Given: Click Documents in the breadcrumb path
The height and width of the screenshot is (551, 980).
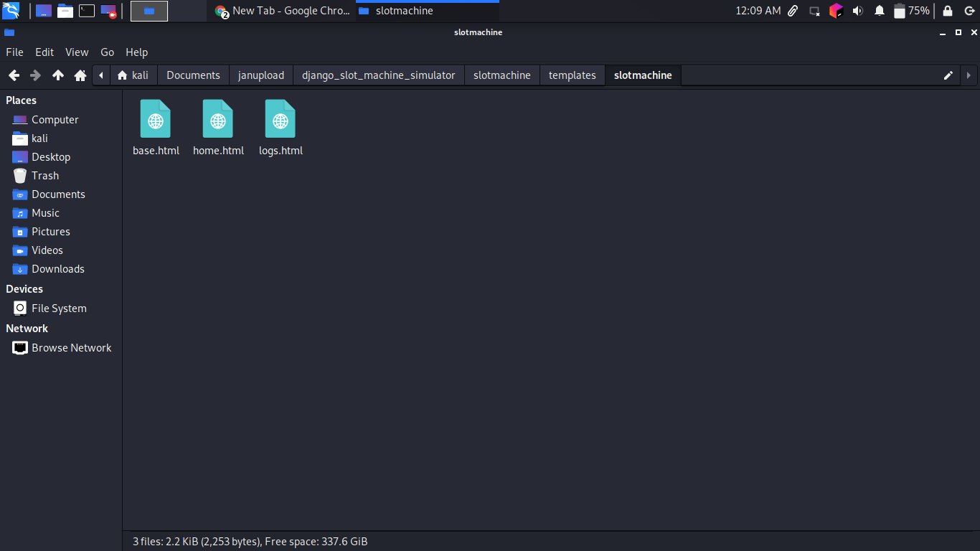Looking at the screenshot, I should tap(193, 75).
